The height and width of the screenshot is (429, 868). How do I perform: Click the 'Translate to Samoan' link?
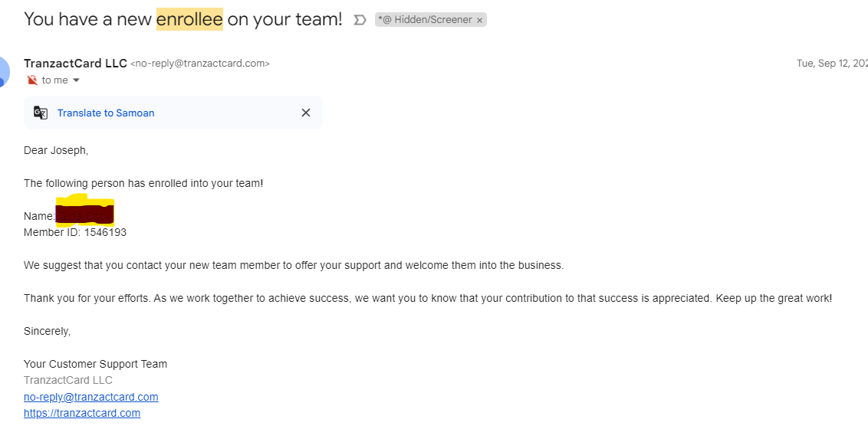coord(106,113)
